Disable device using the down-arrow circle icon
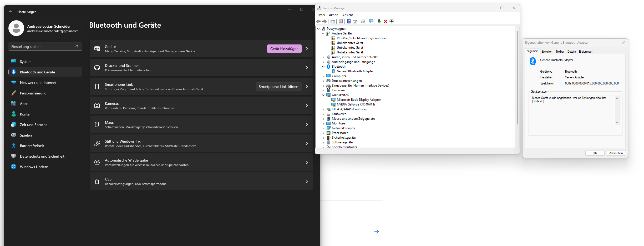This screenshot has height=246, width=644. click(392, 21)
